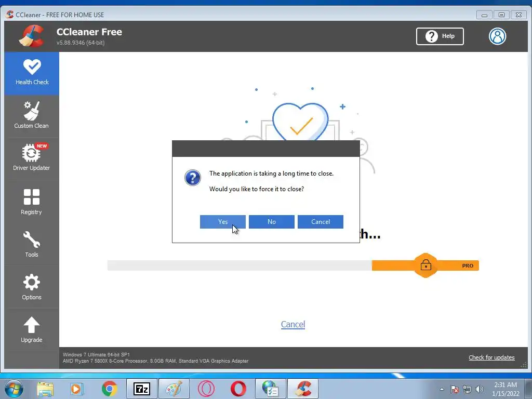This screenshot has width=532, height=399.
Task: Click the version text v5.88.9346
Action: click(81, 43)
